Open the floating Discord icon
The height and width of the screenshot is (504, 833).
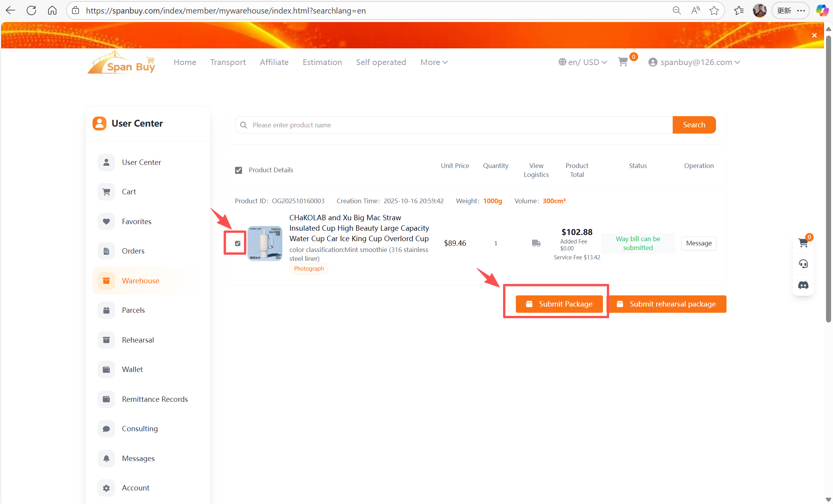click(803, 285)
